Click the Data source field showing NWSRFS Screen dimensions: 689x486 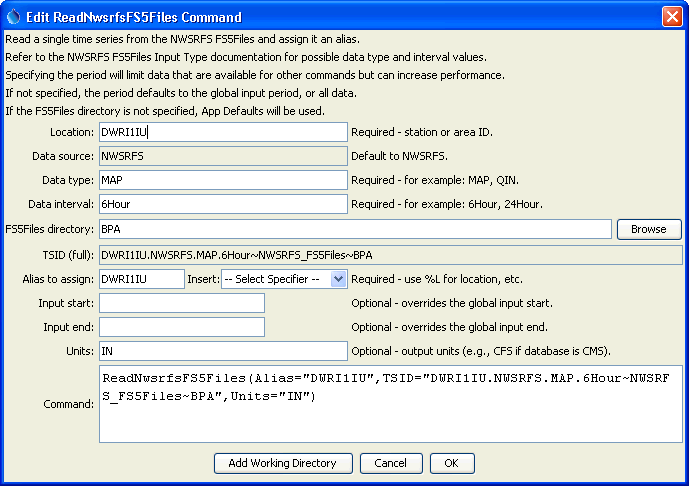coord(223,156)
